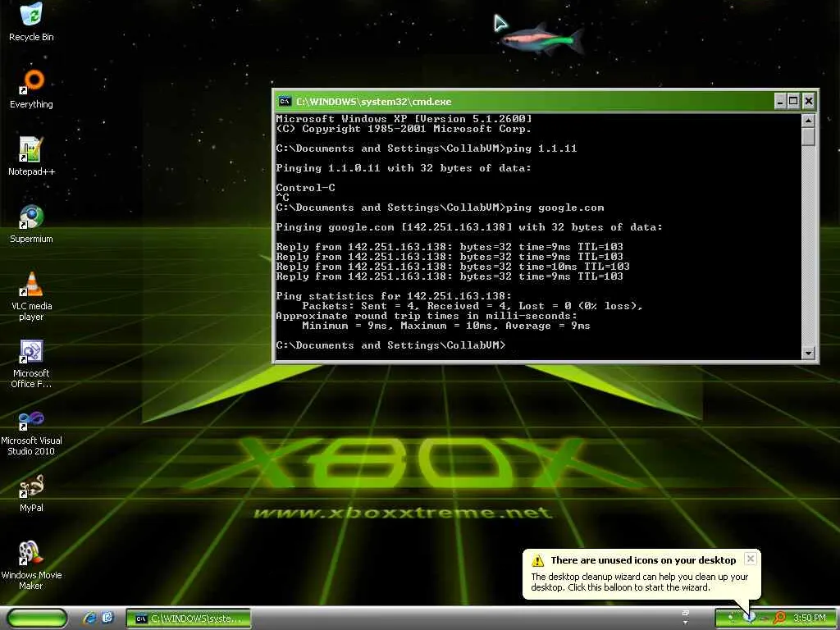Click the 'ping 1.1.11' command line
This screenshot has height=630, width=840.
[x=427, y=148]
